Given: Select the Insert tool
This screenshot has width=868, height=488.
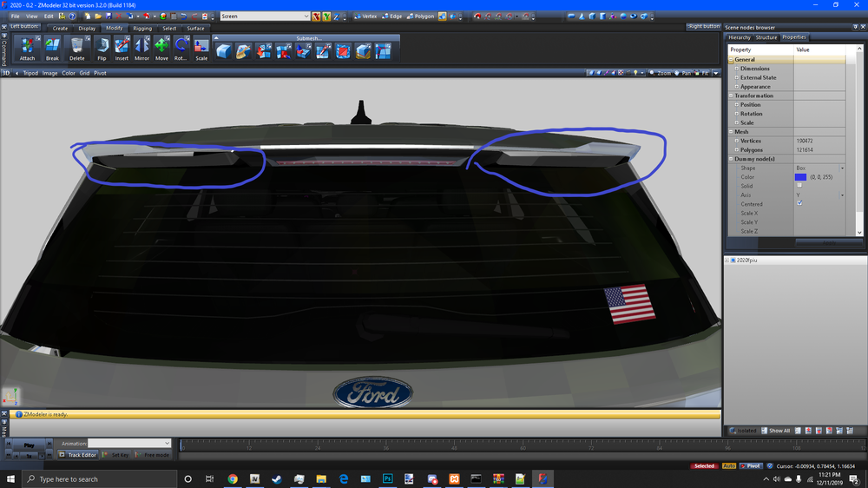Looking at the screenshot, I should [122, 49].
